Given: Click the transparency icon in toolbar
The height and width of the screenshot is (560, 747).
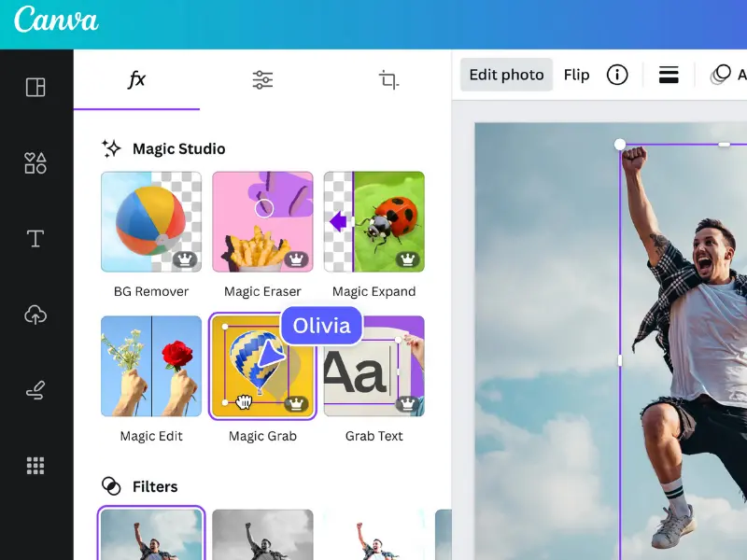Looking at the screenshot, I should click(x=720, y=75).
